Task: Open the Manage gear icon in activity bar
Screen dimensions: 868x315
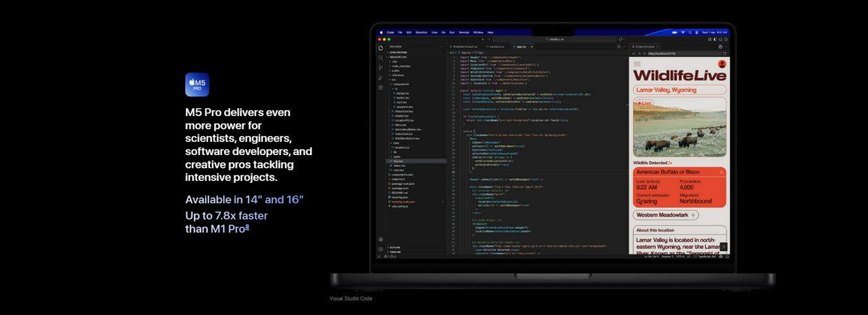Action: coord(381,249)
